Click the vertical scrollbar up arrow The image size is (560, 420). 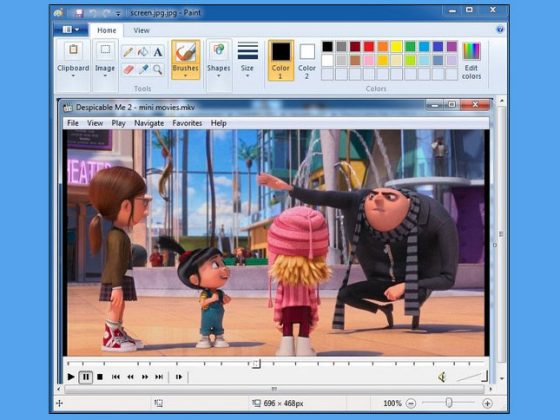[501, 101]
